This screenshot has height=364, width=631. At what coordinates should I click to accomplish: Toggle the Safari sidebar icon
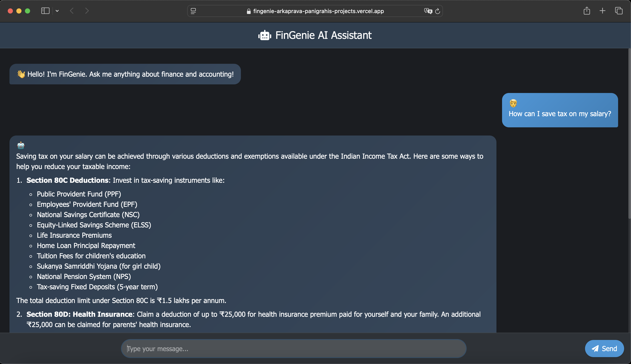tap(45, 11)
